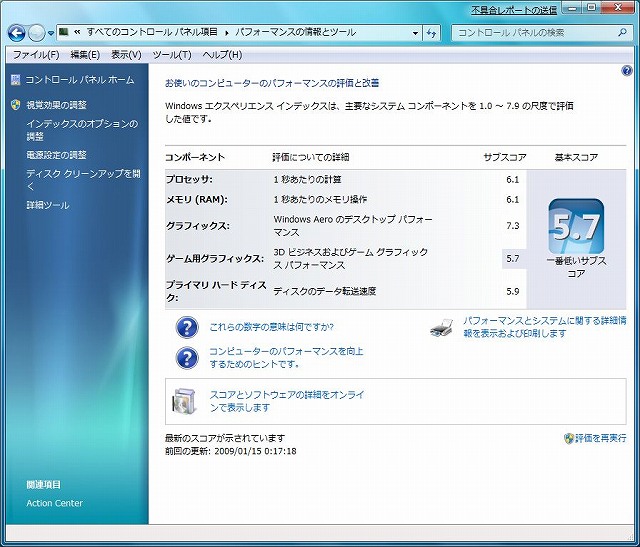Open パフォーマンスとシステムに関する詳細情報 print link
Viewport: 640px width, 547px height.
pos(544,327)
